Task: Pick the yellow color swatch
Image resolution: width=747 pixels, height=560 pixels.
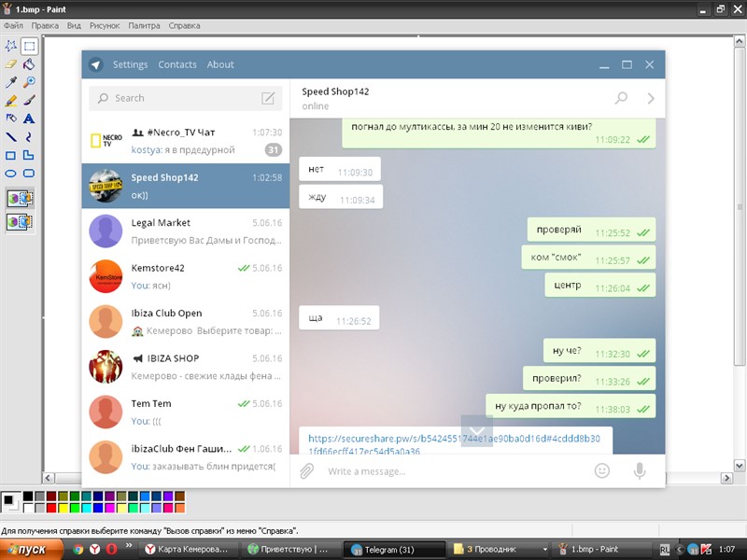Action: [x=63, y=508]
